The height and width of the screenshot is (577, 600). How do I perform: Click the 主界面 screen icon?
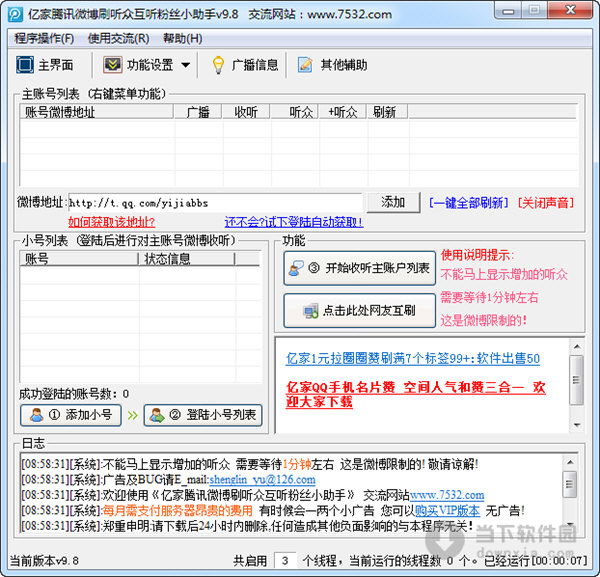25,65
